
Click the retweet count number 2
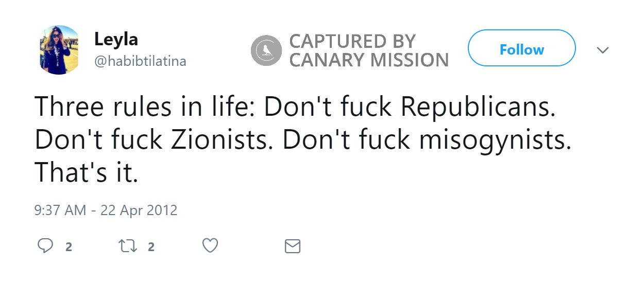coord(151,247)
